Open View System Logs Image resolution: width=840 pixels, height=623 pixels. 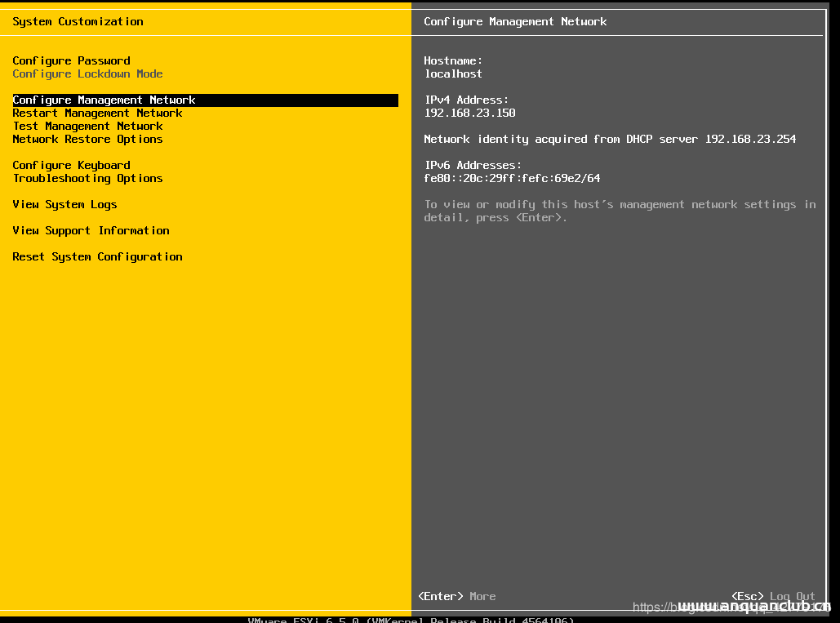click(64, 204)
